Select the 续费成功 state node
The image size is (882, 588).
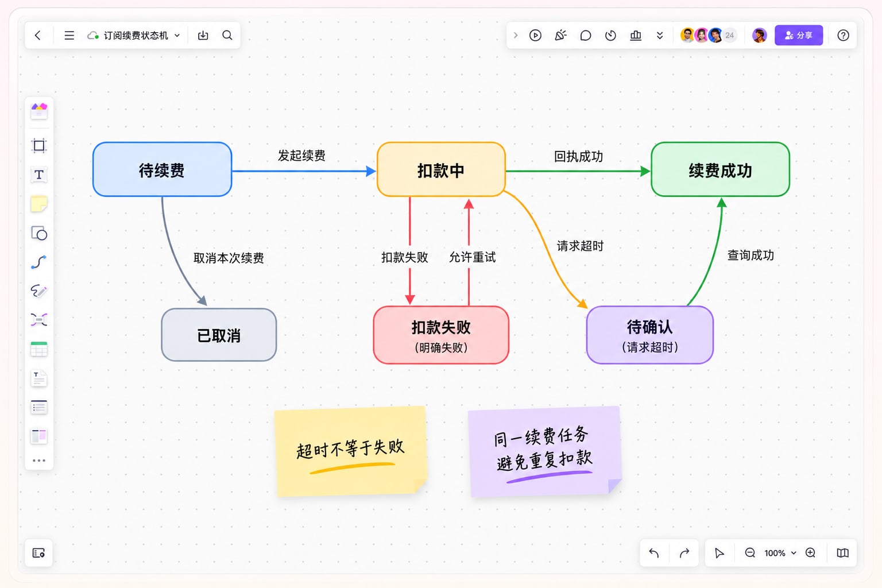pyautogui.click(x=720, y=170)
